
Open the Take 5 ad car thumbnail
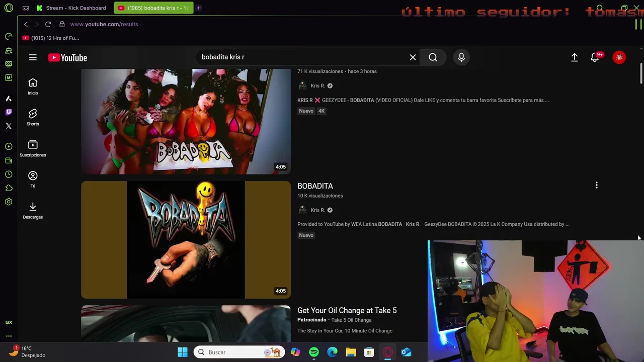coord(186,324)
